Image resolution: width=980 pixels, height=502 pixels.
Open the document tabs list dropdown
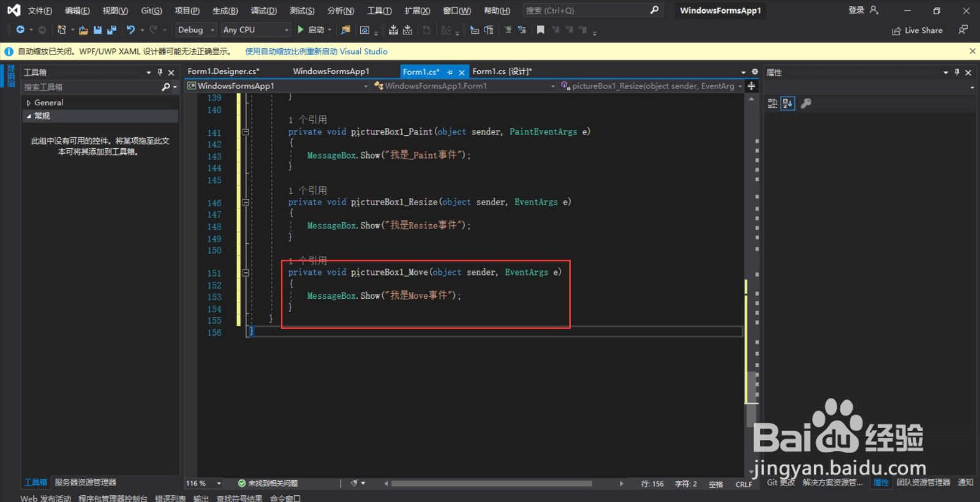[743, 72]
